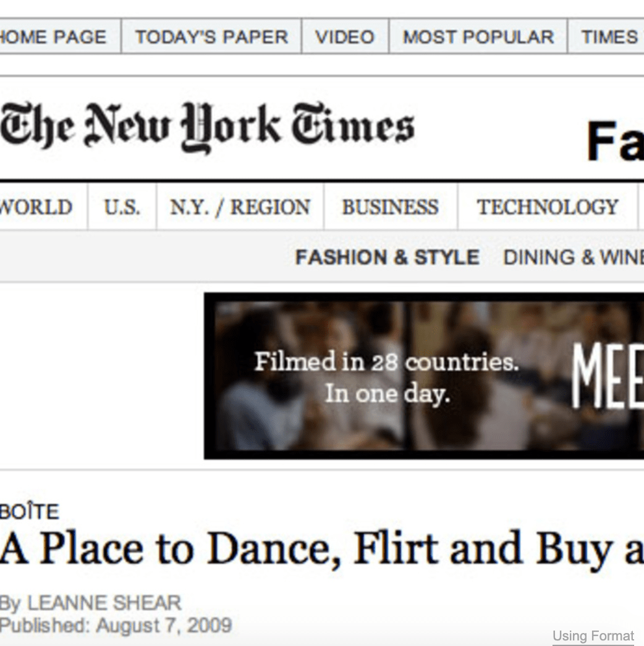Click the Using Format link
This screenshot has height=646, width=644.
pos(593,636)
